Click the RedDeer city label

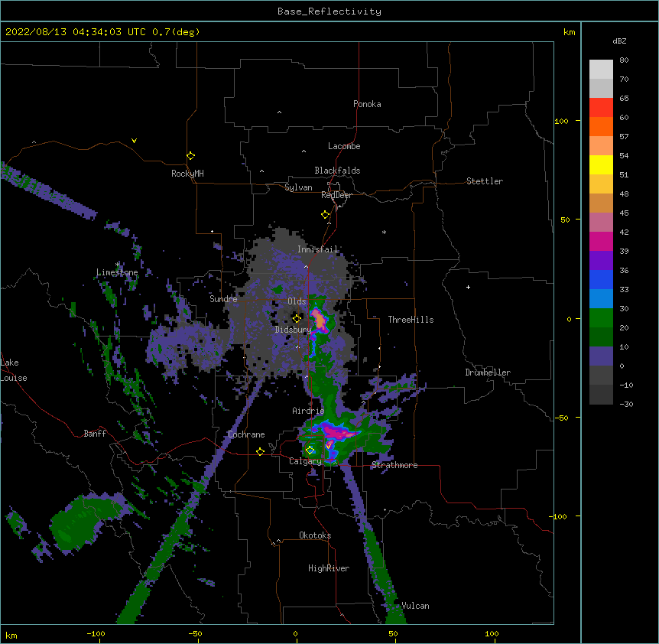pos(336,195)
